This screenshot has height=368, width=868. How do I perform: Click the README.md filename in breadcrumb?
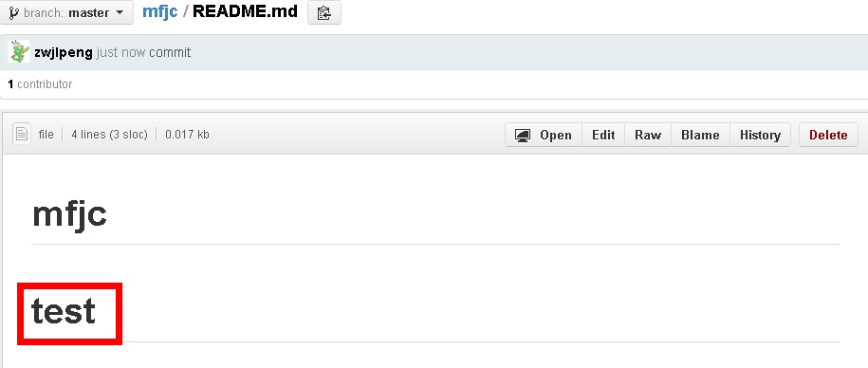pyautogui.click(x=245, y=11)
